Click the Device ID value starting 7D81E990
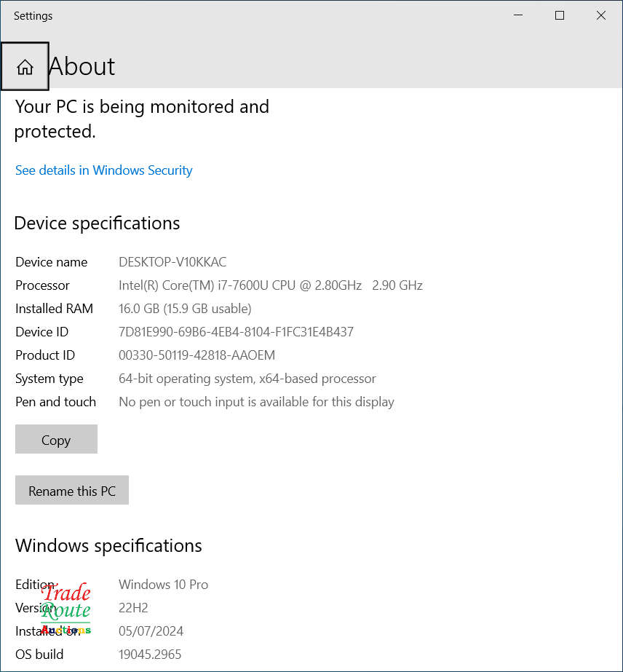The height and width of the screenshot is (672, 623). point(236,332)
